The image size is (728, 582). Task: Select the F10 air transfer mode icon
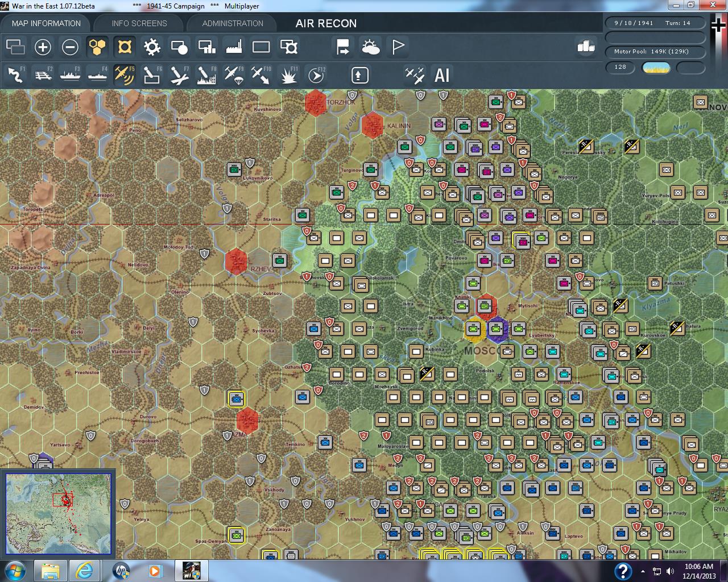coord(261,75)
